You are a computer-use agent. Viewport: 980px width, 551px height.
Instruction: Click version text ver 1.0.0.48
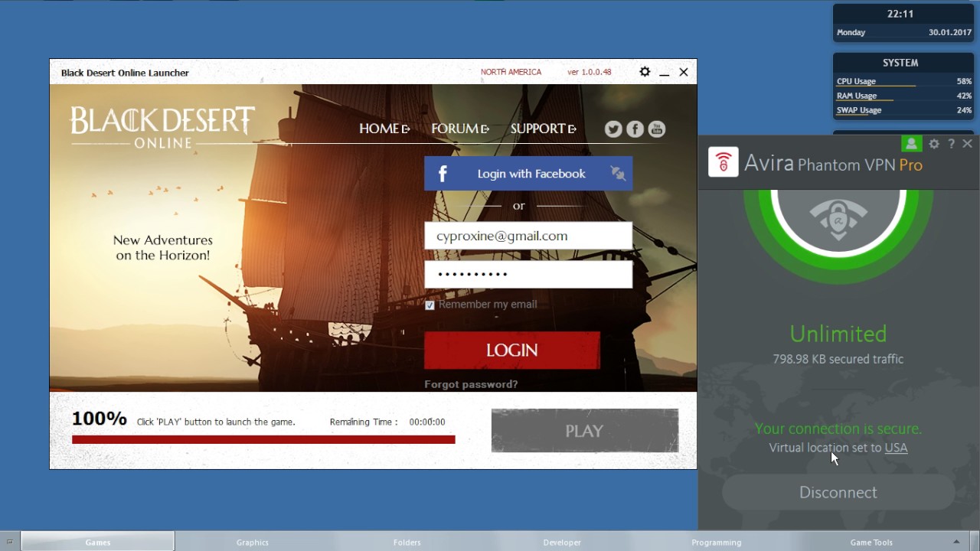[589, 72]
